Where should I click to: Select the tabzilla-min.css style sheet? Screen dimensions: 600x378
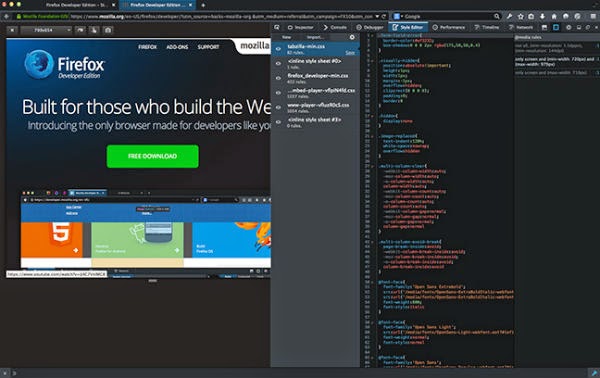[x=315, y=49]
